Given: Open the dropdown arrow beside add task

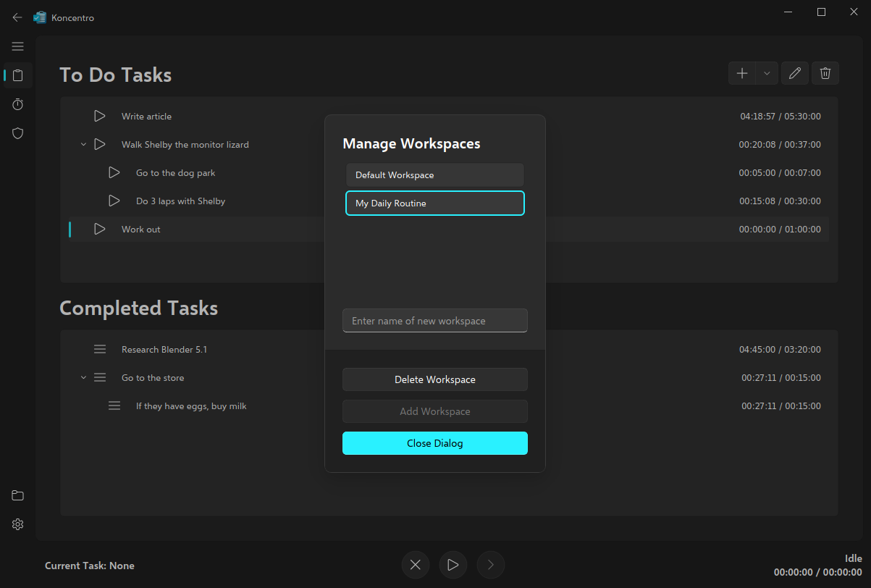Looking at the screenshot, I should (767, 73).
